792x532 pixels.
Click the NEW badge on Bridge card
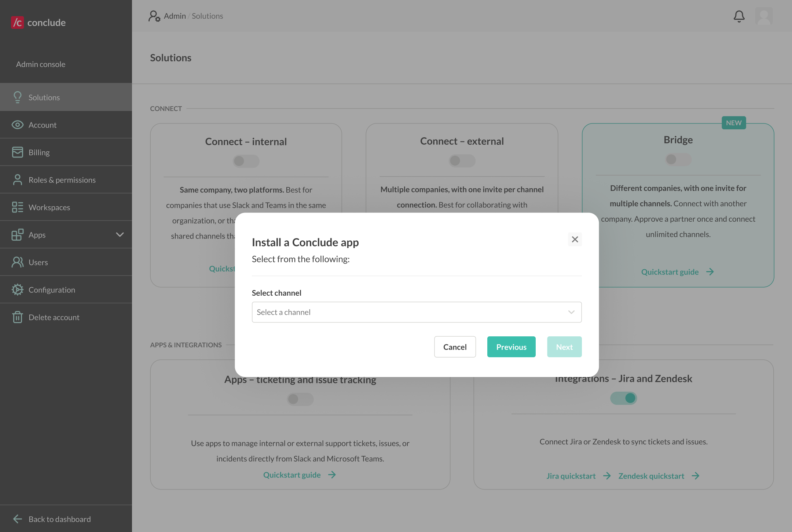click(x=734, y=123)
